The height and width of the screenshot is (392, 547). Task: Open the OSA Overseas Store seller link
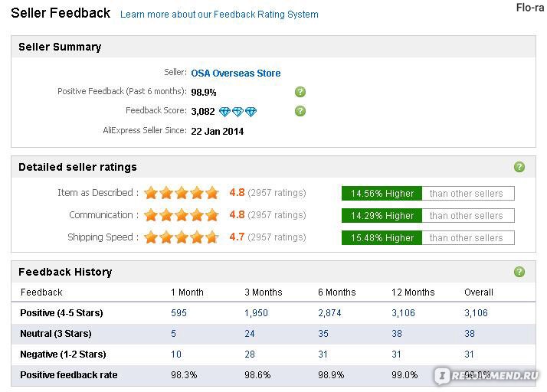click(x=236, y=73)
